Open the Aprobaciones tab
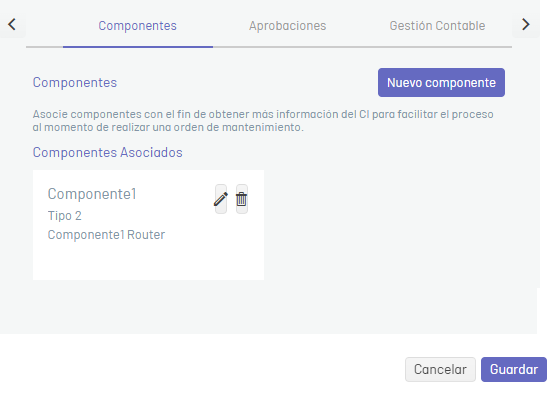Screen dimensions: 549x393 (x=287, y=26)
